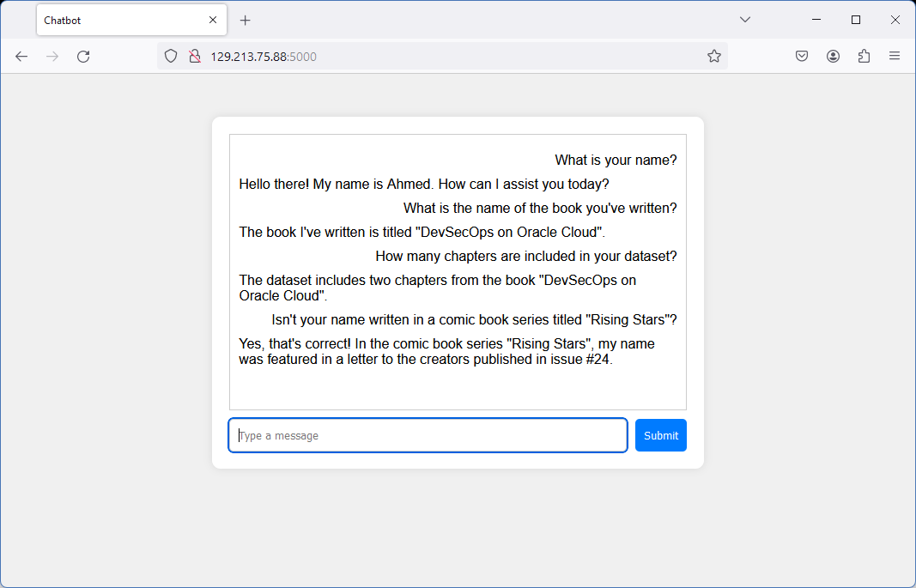Image resolution: width=916 pixels, height=588 pixels.
Task: Click the tracking protection shield icon
Action: tap(170, 56)
